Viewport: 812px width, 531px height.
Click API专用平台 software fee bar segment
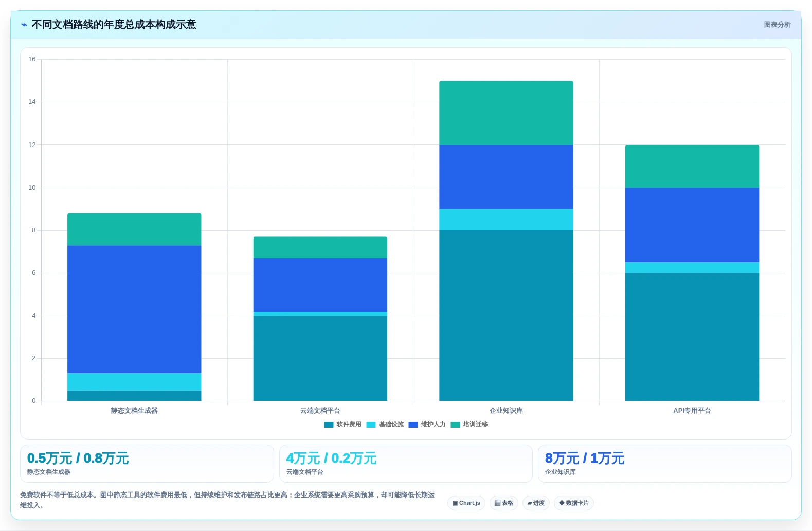pyautogui.click(x=692, y=337)
